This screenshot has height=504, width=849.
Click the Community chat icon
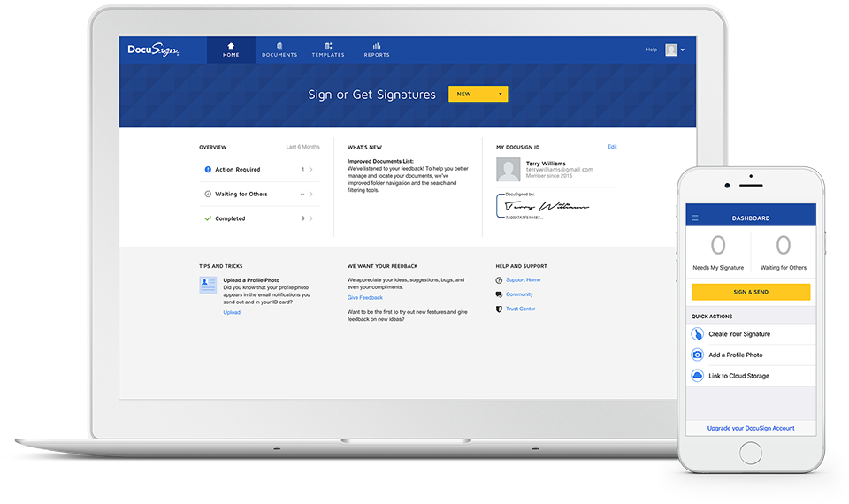[500, 294]
